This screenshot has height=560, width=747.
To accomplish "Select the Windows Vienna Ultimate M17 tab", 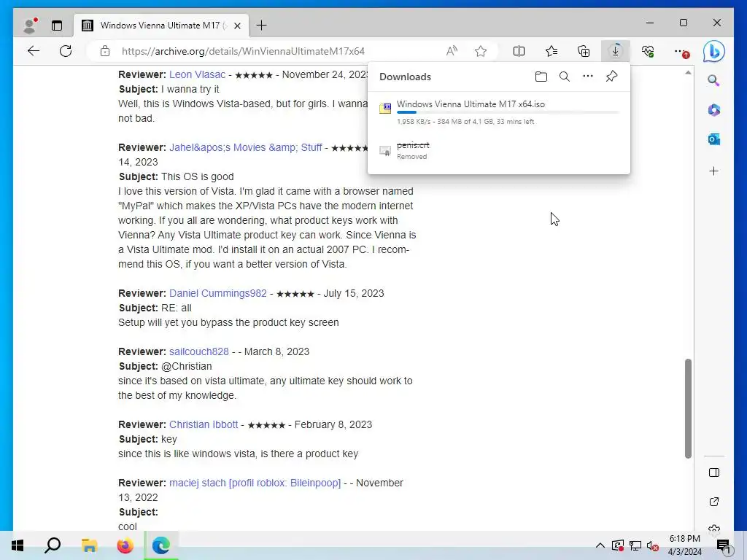I will point(161,26).
